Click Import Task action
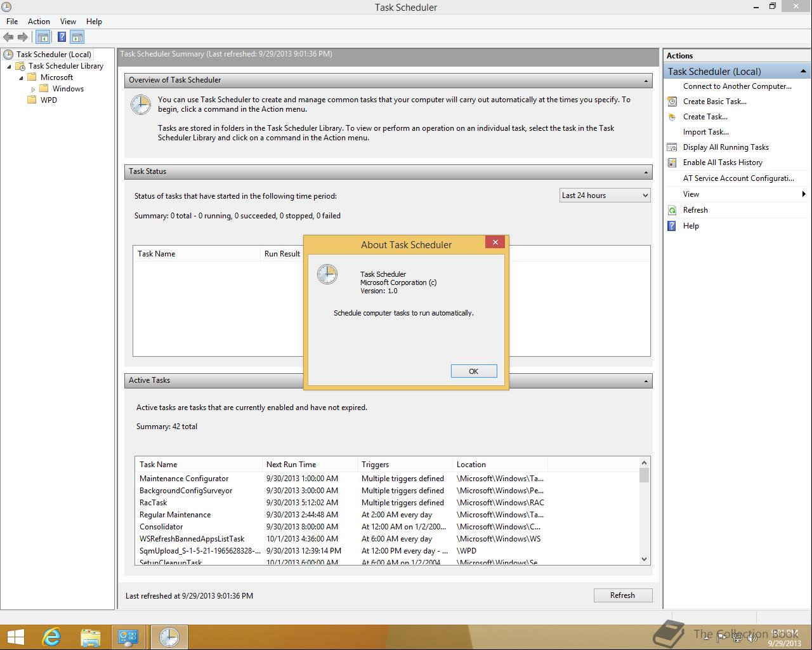The width and height of the screenshot is (812, 650). (x=706, y=132)
